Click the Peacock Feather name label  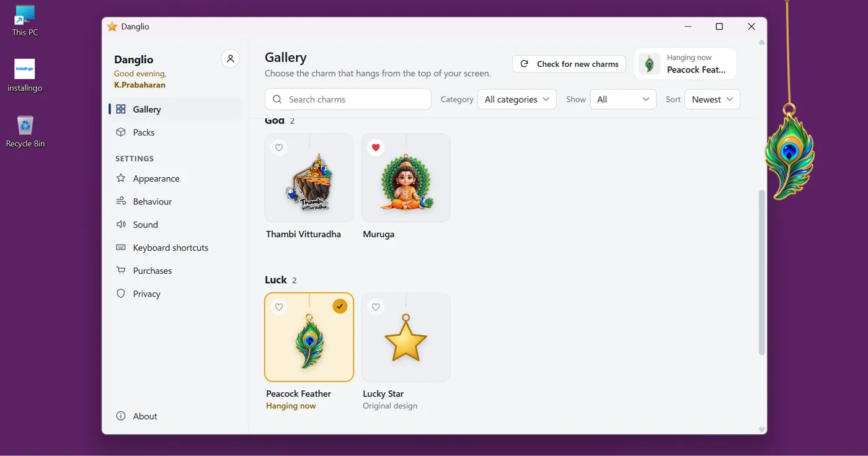tap(298, 393)
